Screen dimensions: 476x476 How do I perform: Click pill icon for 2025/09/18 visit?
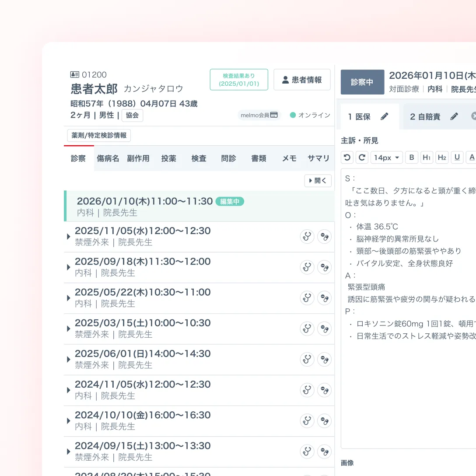(324, 267)
